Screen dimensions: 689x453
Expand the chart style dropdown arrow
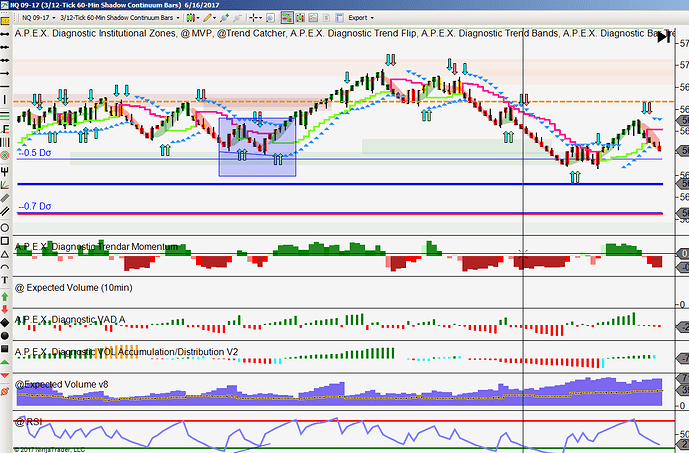[x=198, y=18]
